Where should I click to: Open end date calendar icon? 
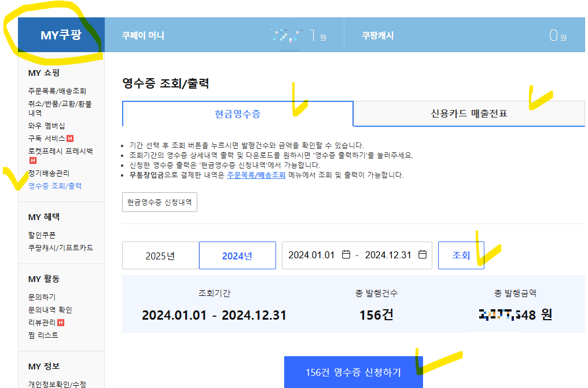click(422, 255)
